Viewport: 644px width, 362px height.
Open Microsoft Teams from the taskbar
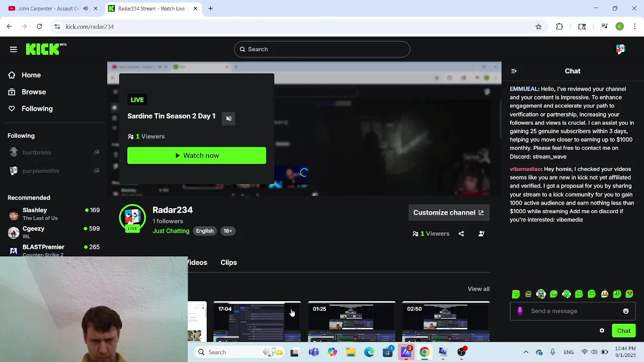314,352
